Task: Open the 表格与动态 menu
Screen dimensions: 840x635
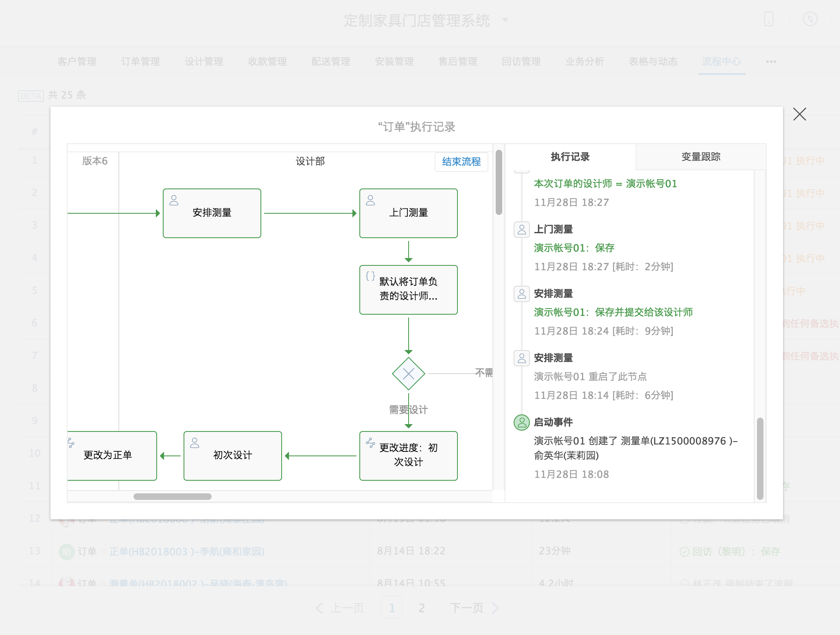Action: click(653, 61)
